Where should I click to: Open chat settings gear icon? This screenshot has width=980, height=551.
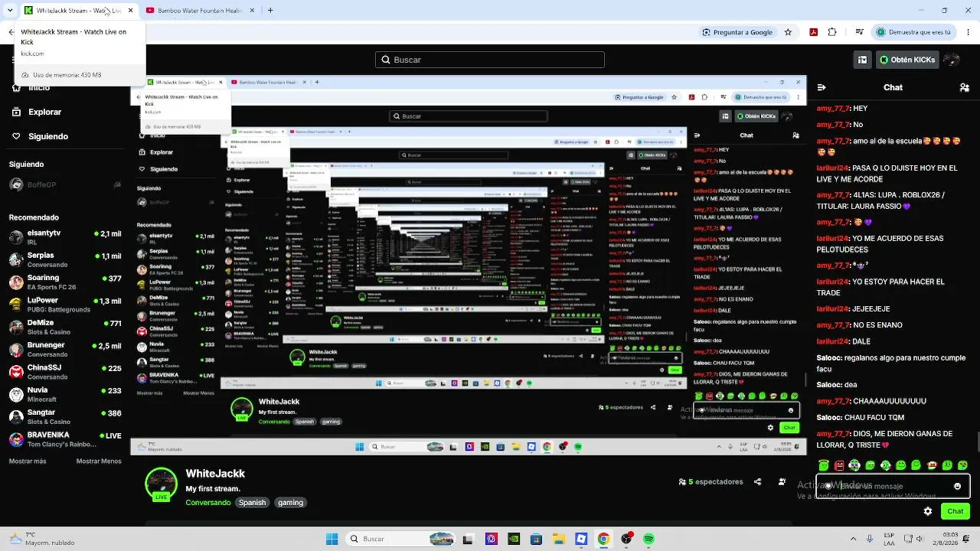pyautogui.click(x=928, y=511)
